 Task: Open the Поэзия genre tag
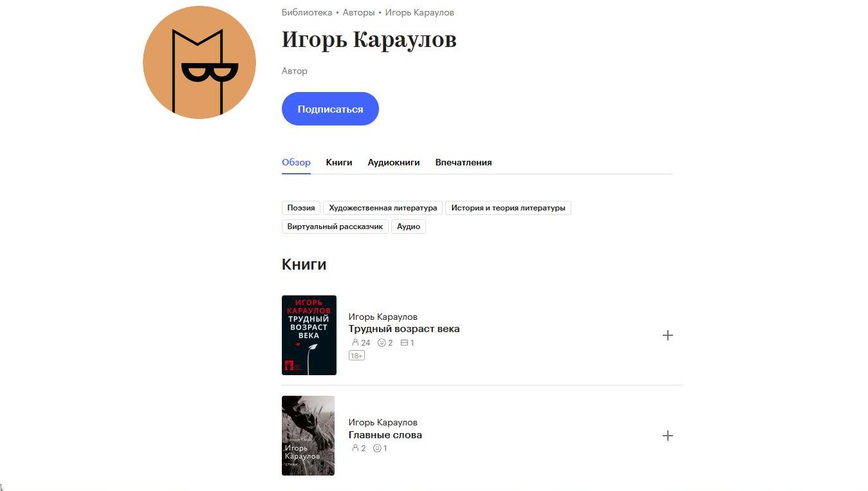[301, 208]
